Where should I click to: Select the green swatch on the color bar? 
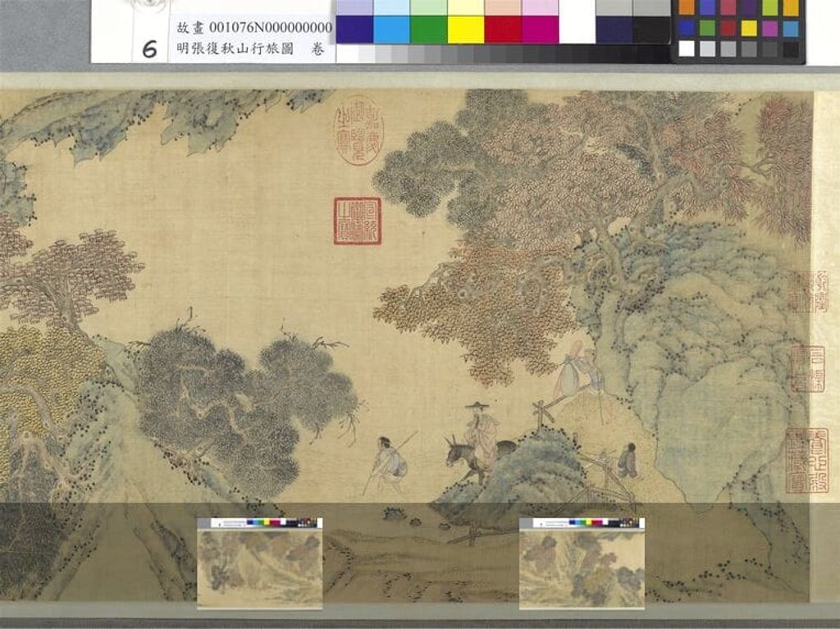(x=428, y=30)
